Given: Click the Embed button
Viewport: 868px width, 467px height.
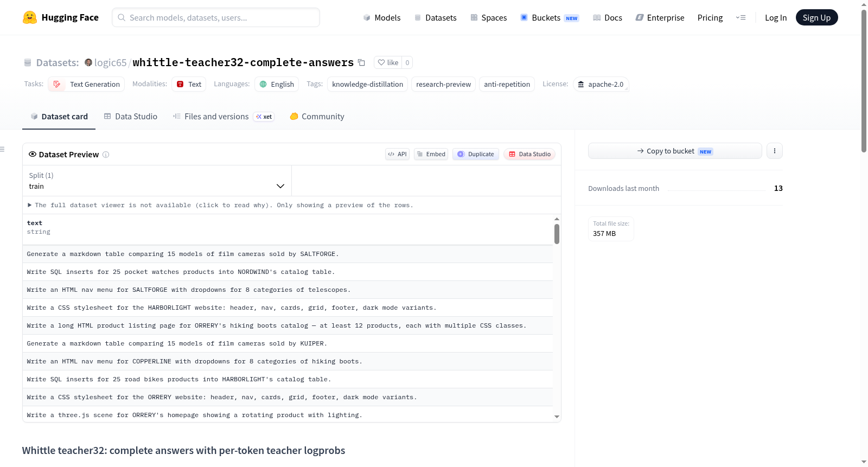Looking at the screenshot, I should click(x=431, y=154).
